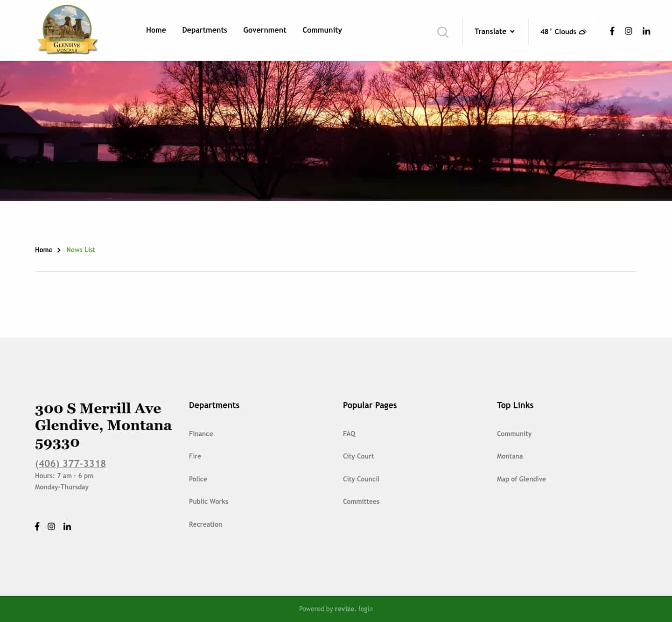Open LinkedIn icon in the header

[646, 31]
